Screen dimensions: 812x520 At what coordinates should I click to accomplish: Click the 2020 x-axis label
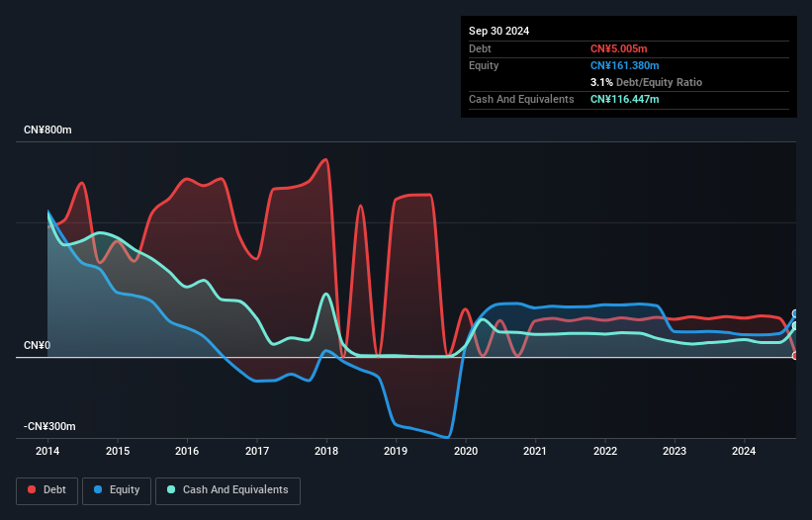466,451
